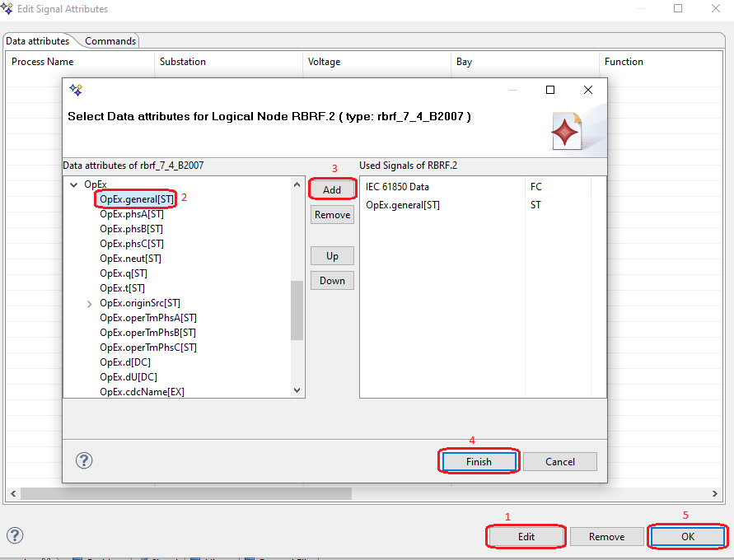Select OpEx.general[ST] in the attributes tree
This screenshot has width=734, height=560.
click(x=137, y=199)
